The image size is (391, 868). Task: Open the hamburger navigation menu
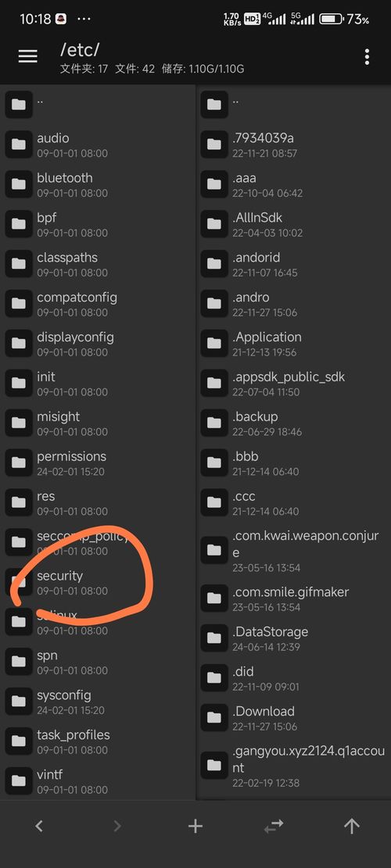tap(27, 56)
